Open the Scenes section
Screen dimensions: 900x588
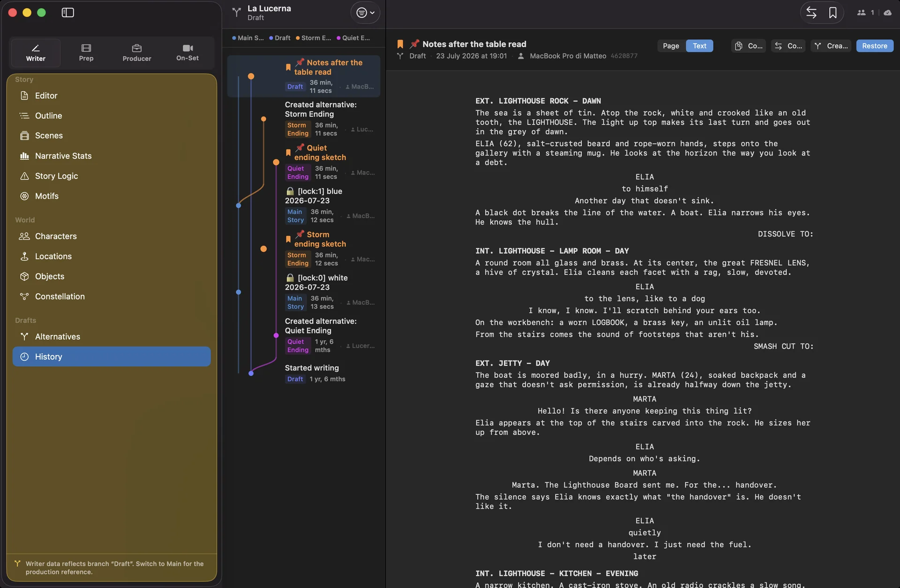(112, 135)
